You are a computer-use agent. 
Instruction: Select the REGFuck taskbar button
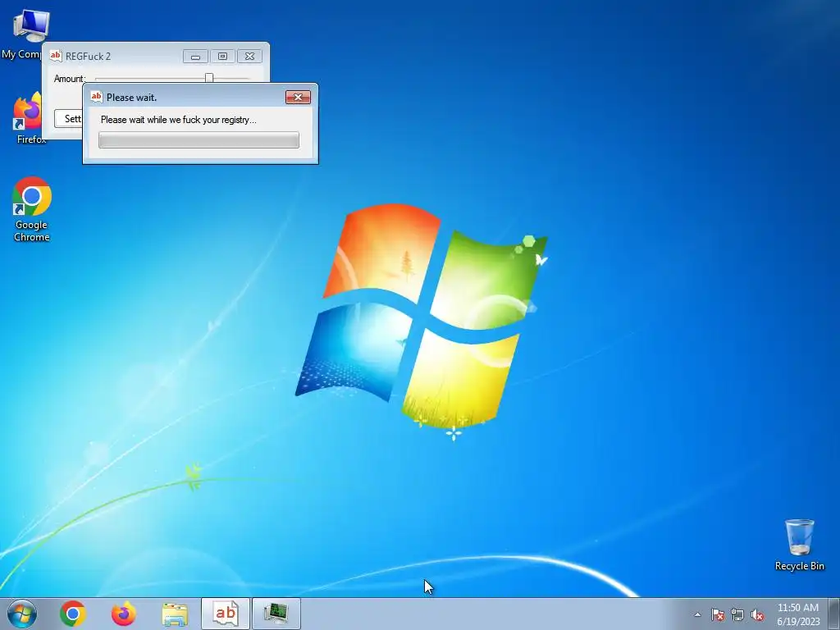pos(226,614)
